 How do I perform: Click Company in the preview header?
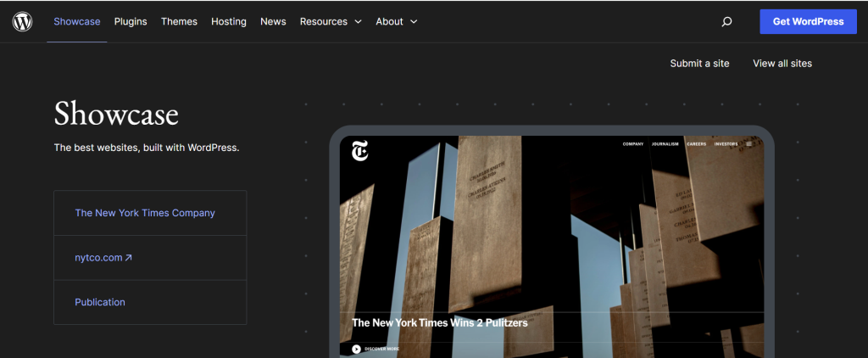[x=633, y=144]
